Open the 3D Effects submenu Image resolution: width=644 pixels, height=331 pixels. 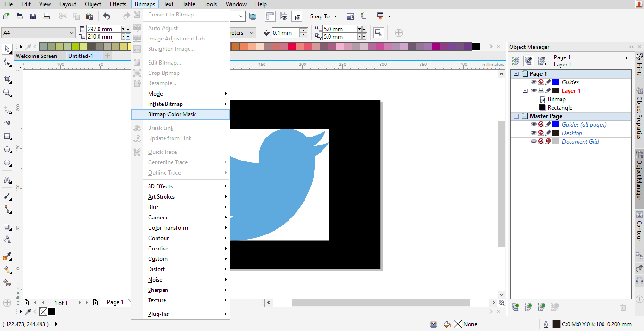point(160,186)
